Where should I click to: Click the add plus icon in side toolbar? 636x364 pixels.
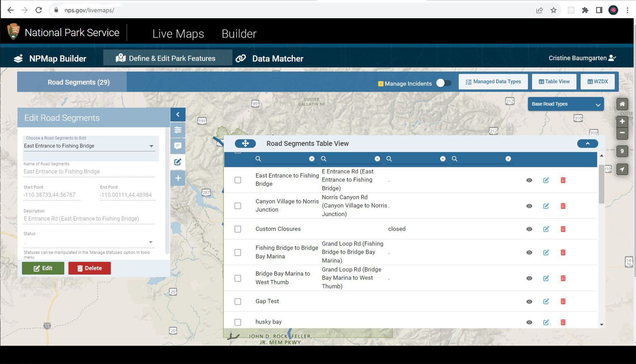tap(178, 178)
